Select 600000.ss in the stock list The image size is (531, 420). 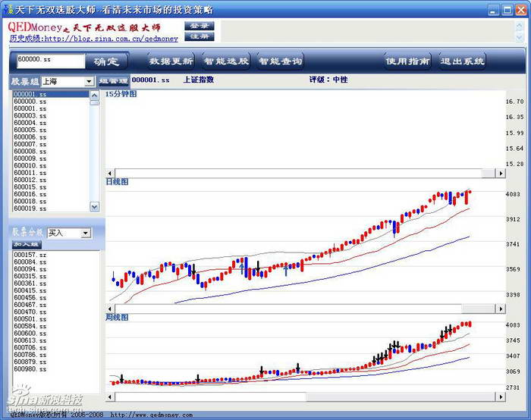(x=51, y=101)
